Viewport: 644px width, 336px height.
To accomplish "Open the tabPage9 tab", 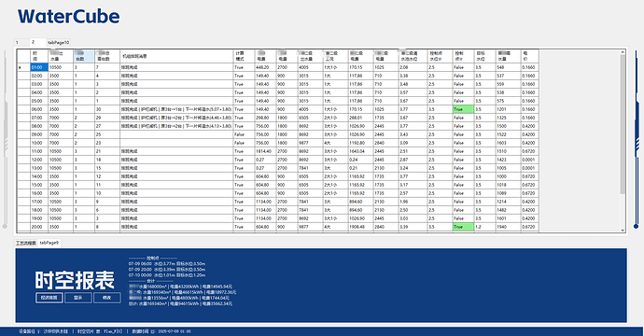I will pos(49,243).
